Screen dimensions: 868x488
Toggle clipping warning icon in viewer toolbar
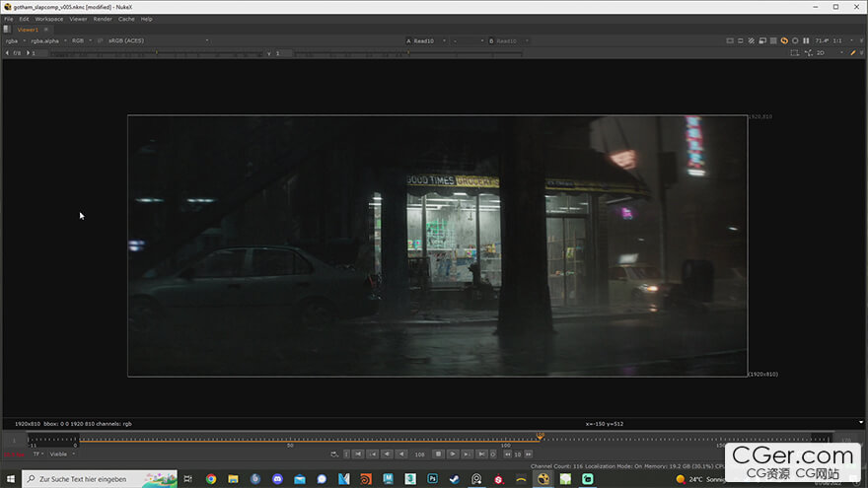(x=730, y=40)
